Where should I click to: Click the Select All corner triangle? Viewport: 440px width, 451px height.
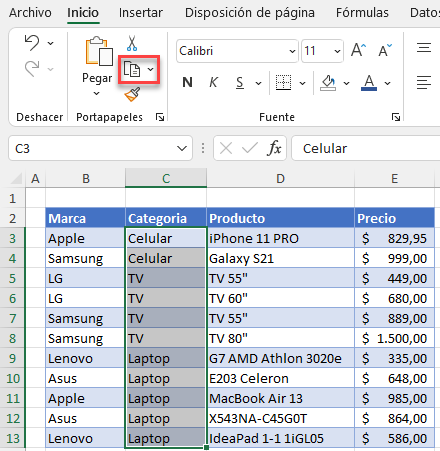pyautogui.click(x=17, y=179)
